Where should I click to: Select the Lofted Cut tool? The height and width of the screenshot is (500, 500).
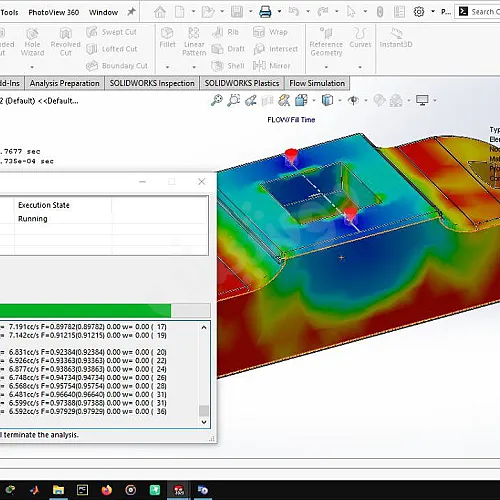(x=112, y=49)
